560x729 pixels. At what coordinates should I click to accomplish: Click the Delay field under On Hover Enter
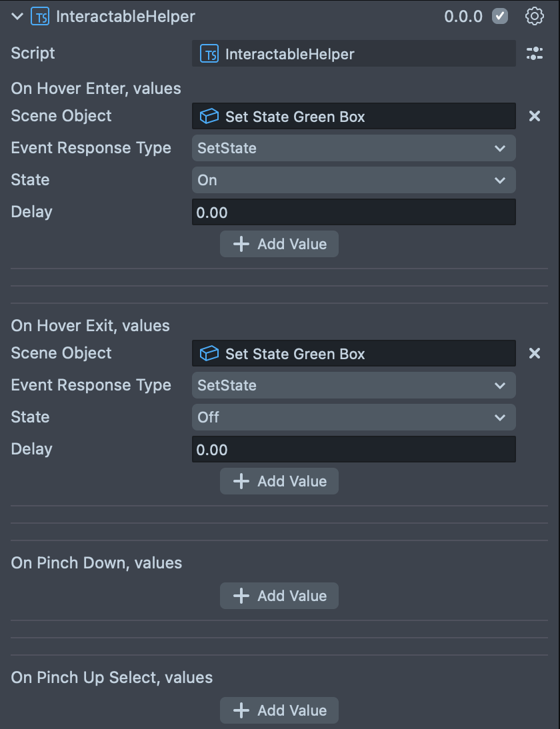click(x=353, y=213)
